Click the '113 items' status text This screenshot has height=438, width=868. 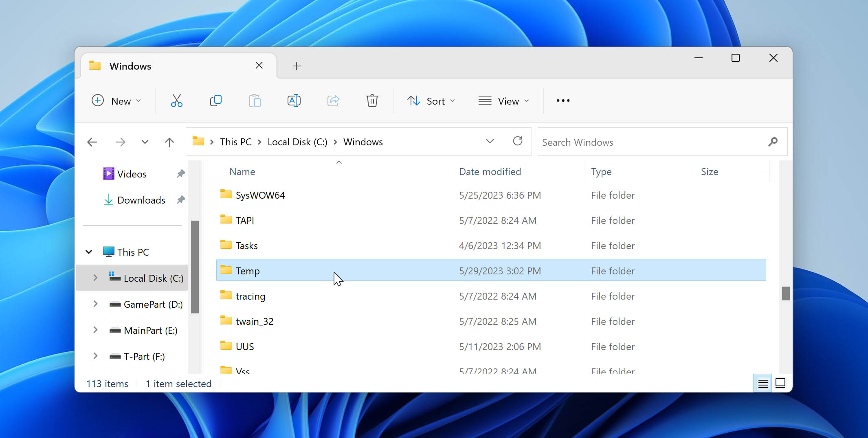click(107, 383)
